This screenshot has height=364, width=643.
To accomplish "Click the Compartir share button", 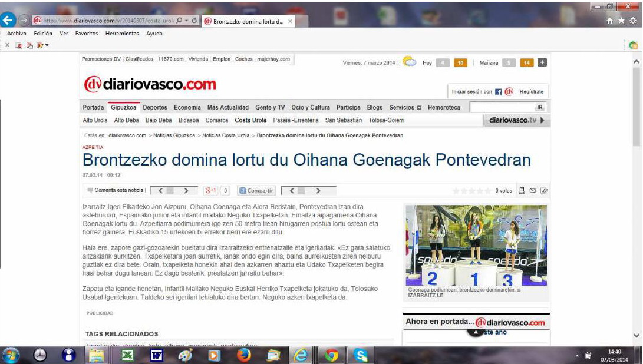I will 256,191.
